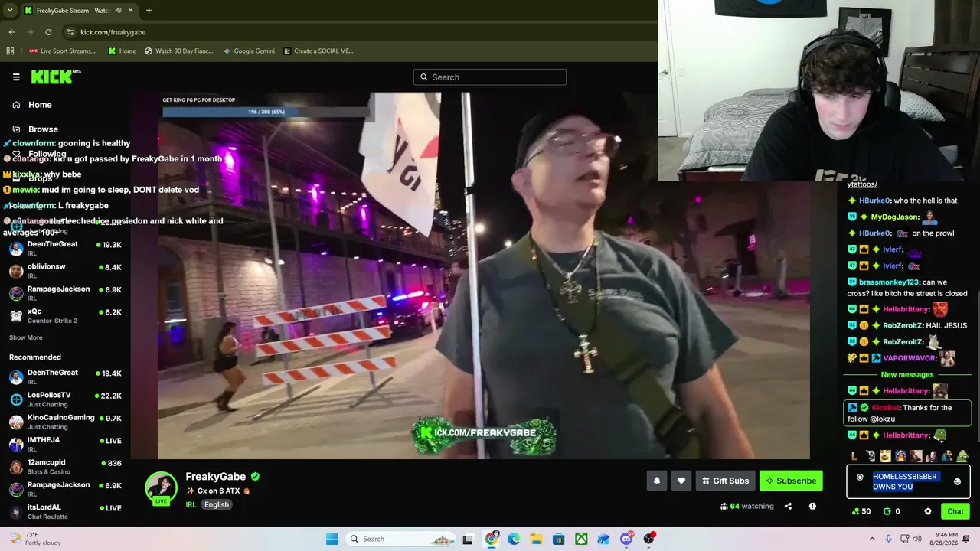The height and width of the screenshot is (551, 980).
Task: Click the shield icon in chat input
Action: point(860,478)
